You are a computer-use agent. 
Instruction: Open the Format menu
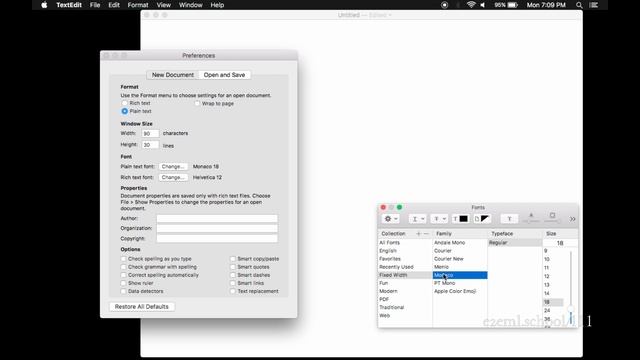coord(138,5)
